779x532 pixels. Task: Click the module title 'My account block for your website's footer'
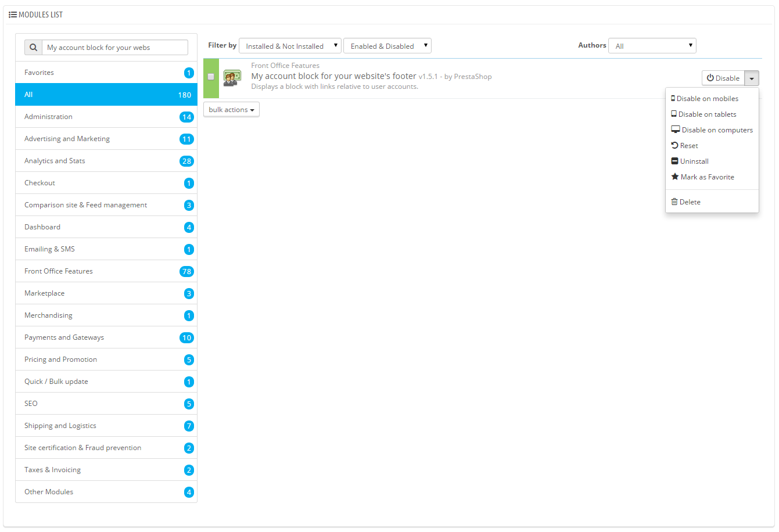[333, 76]
